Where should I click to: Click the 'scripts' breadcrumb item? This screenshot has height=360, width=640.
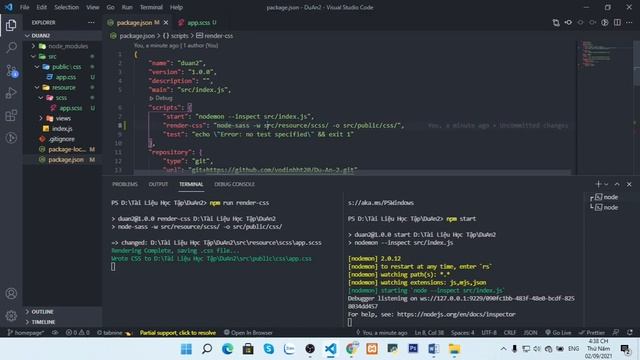[x=176, y=36]
